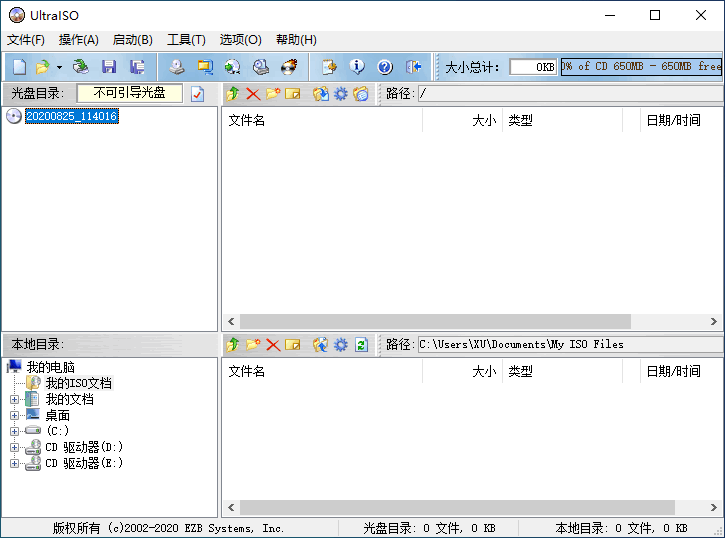Click the notepad with arrow icon in main toolbar
Screen dimensions: 725x538
329,67
